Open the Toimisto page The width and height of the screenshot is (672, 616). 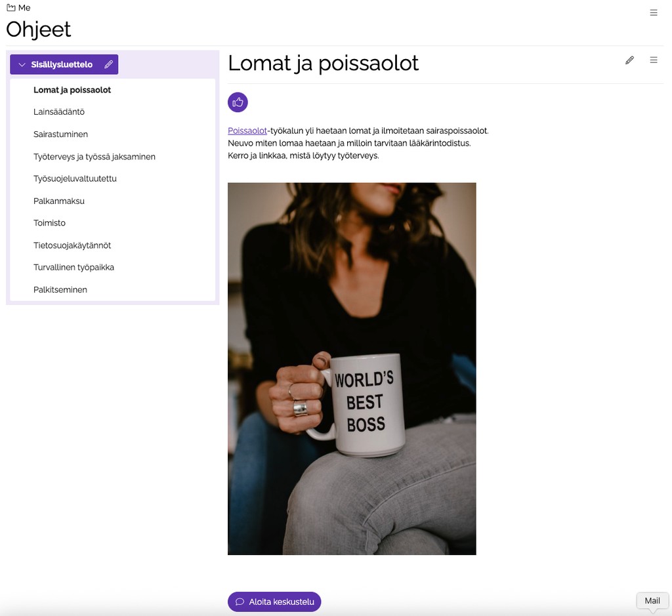pos(49,223)
